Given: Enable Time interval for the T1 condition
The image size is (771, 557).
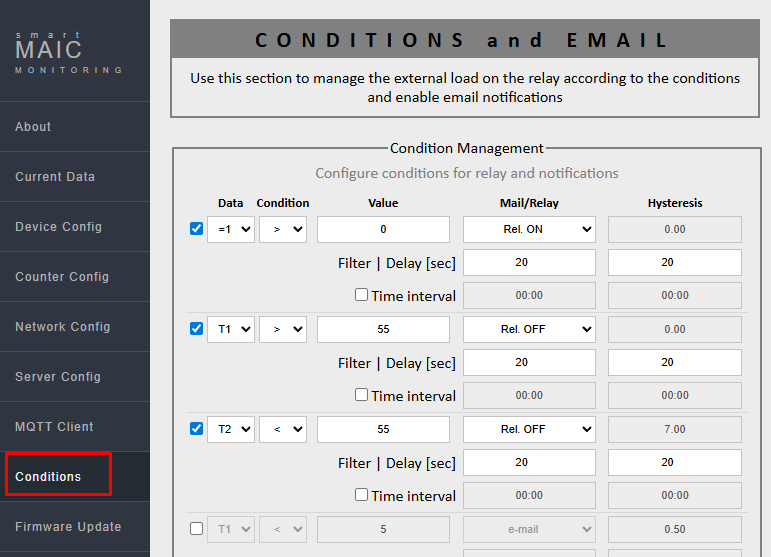Looking at the screenshot, I should pos(362,395).
